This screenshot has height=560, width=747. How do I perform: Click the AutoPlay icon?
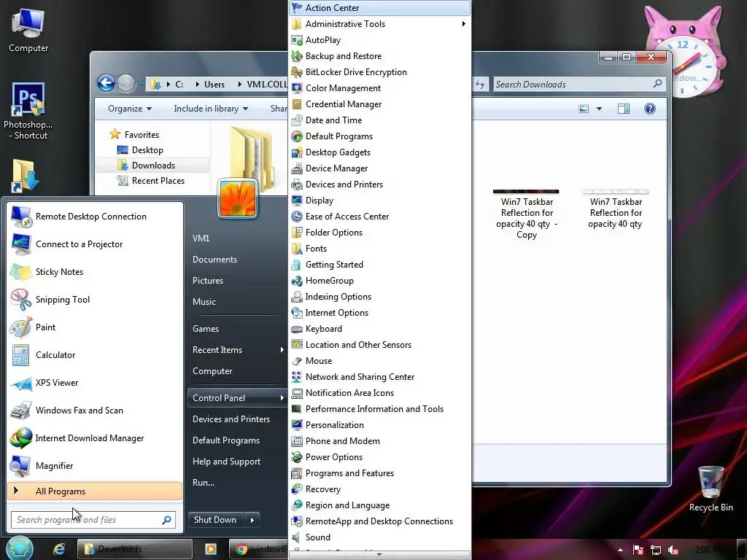pyautogui.click(x=297, y=40)
